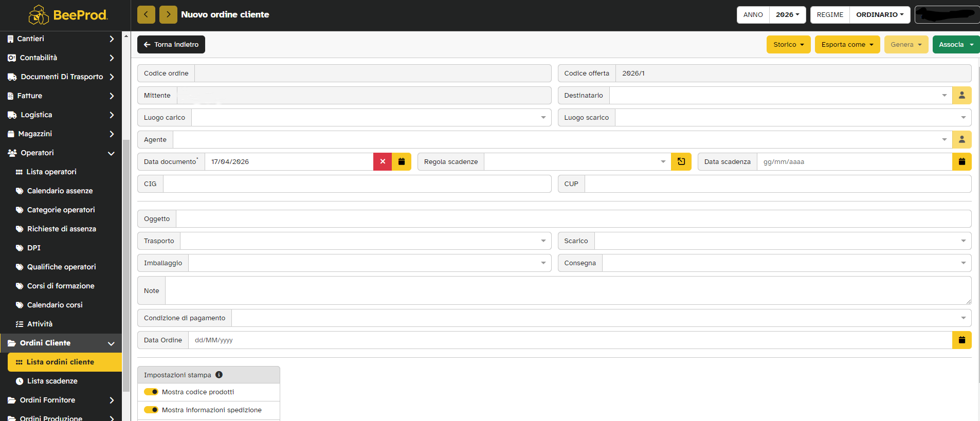Click the Documenti Di Trasporto truck icon
Screen dimensions: 980x421
tap(12, 77)
